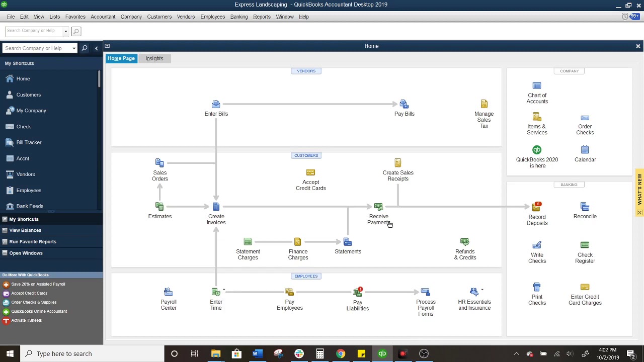Open Create Invoices icon

click(x=216, y=207)
